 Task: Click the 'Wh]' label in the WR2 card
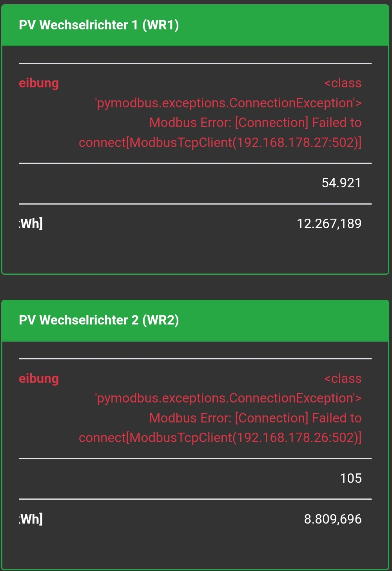[x=31, y=519]
